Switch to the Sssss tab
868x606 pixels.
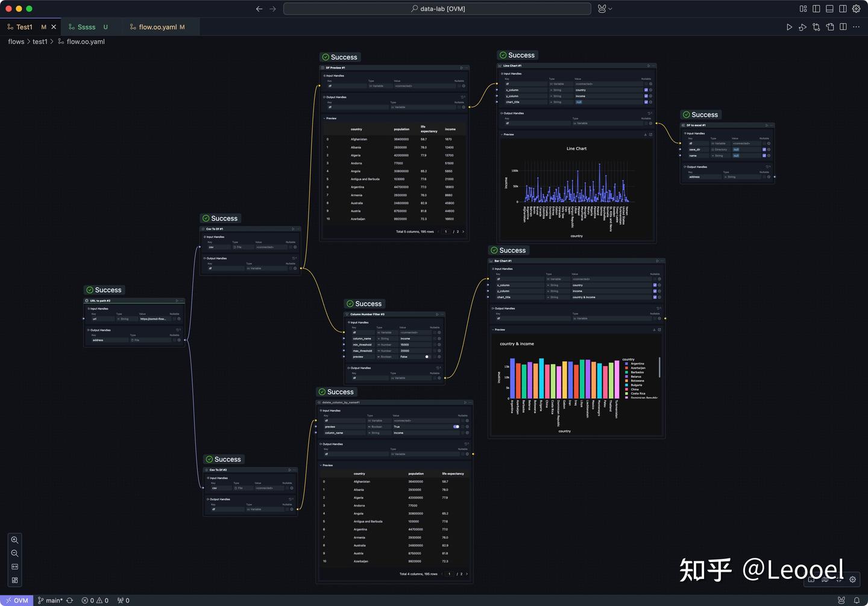87,27
